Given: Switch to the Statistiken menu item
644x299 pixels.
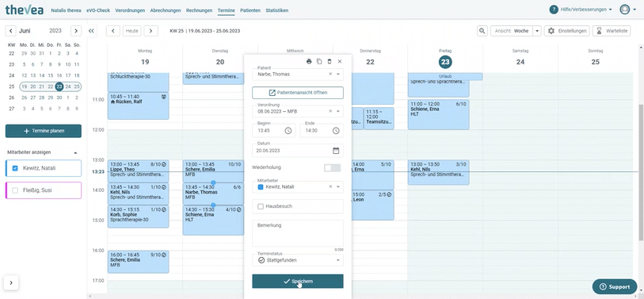Looking at the screenshot, I should (x=276, y=10).
